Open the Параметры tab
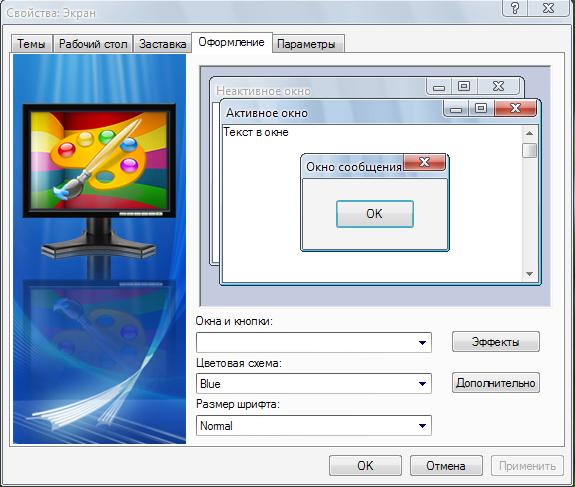 pyautogui.click(x=306, y=44)
